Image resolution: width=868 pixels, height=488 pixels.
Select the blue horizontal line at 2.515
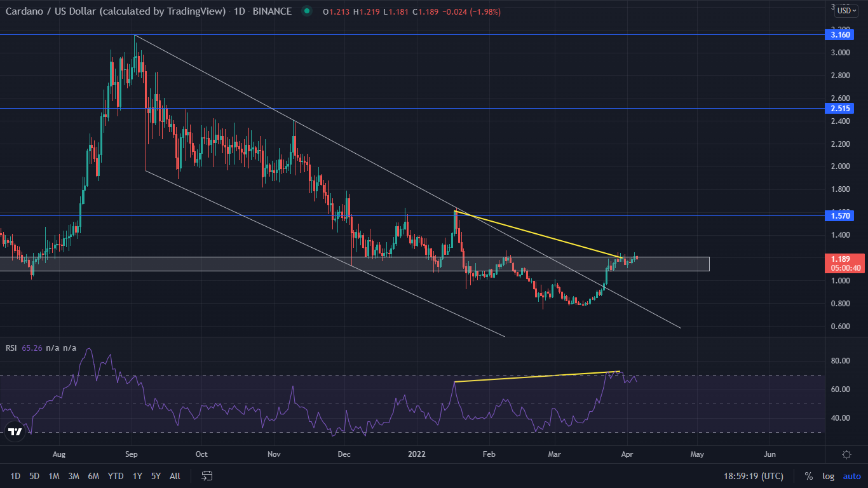point(413,108)
